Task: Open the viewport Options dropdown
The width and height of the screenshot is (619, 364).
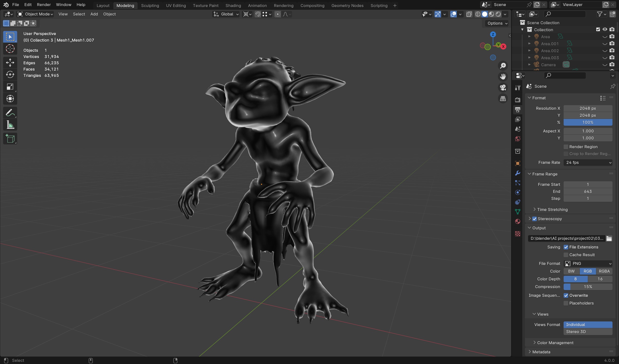Action: [497, 23]
